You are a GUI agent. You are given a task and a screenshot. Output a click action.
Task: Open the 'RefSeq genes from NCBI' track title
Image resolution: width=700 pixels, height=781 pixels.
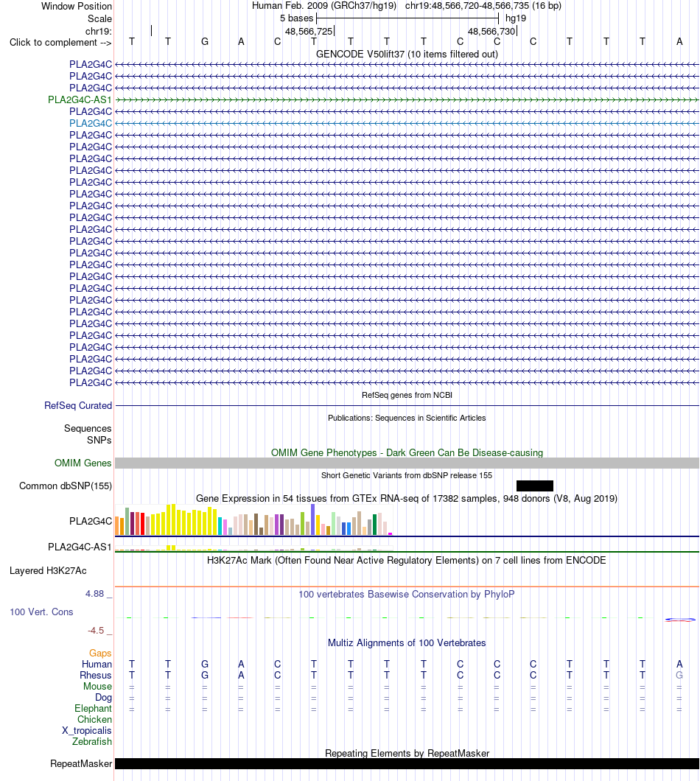point(407,395)
